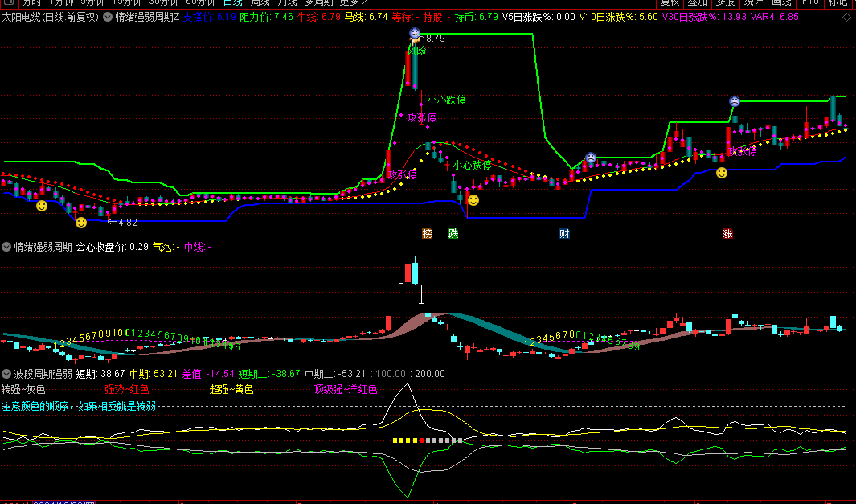Click the 注意颜色的顺序 note text
This screenshot has width=856, height=504.
pyautogui.click(x=79, y=406)
